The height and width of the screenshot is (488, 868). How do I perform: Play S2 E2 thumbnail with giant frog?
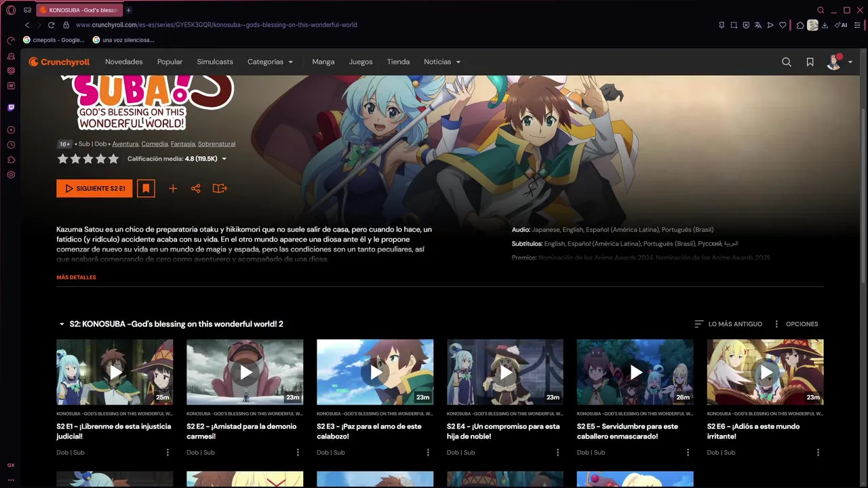coord(245,372)
